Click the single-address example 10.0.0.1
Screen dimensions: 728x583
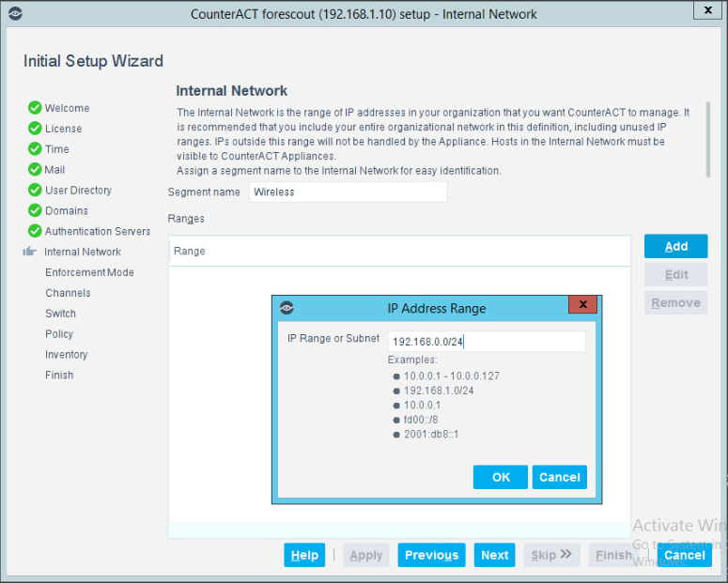422,405
